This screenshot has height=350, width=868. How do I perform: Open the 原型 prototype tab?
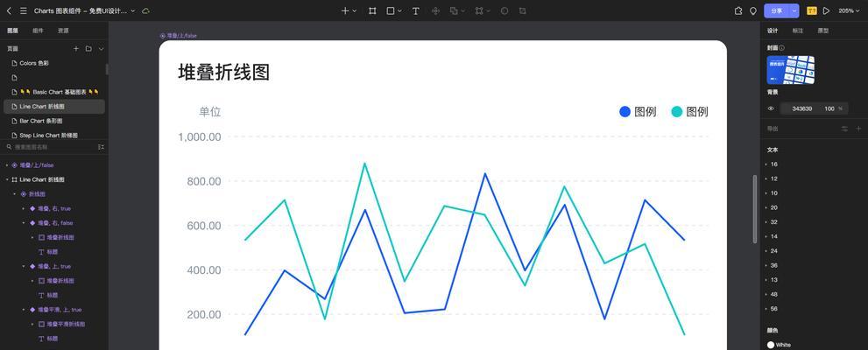(x=823, y=31)
